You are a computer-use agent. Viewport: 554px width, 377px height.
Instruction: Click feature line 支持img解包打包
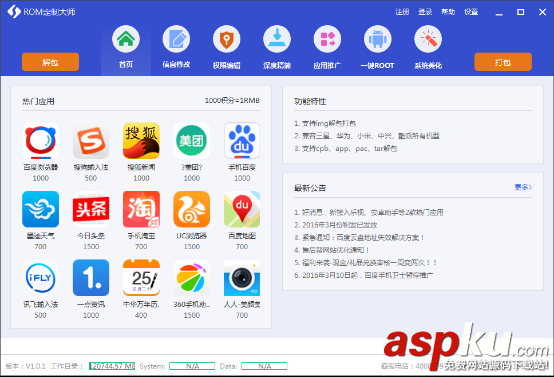point(325,123)
